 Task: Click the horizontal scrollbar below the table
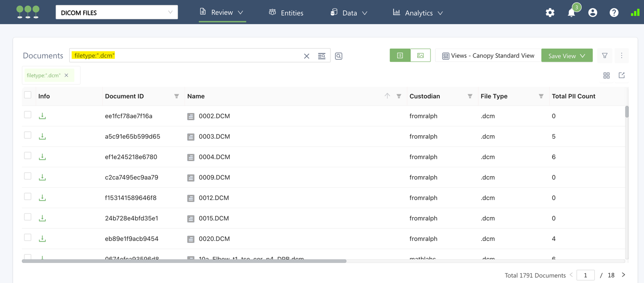(184, 261)
